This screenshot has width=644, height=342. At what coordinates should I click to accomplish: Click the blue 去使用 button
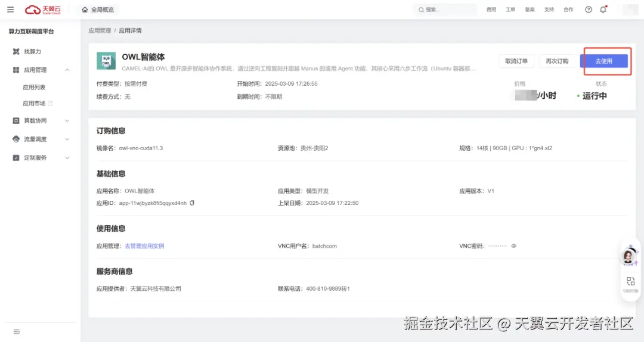[603, 61]
